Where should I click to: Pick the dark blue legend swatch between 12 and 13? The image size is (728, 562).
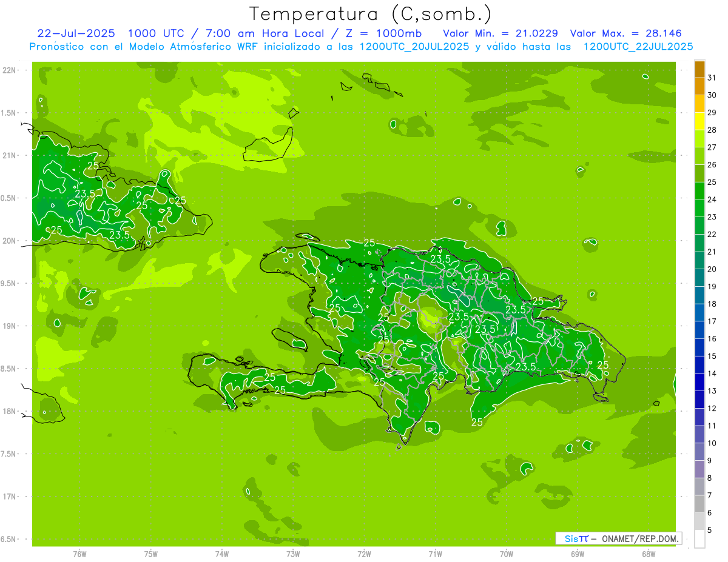699,400
